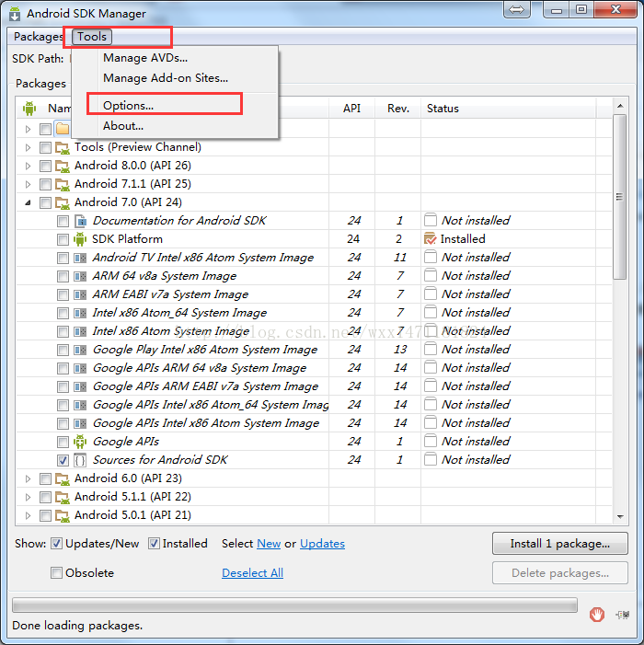
Task: Click the folder icon beside Tools (Preview Channel)
Action: point(62,147)
